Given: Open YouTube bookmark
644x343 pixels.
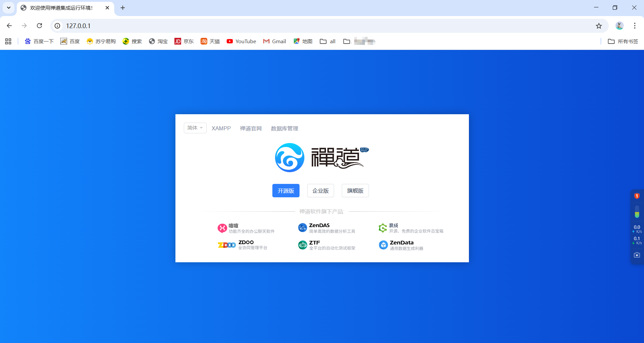Looking at the screenshot, I should coord(241,41).
